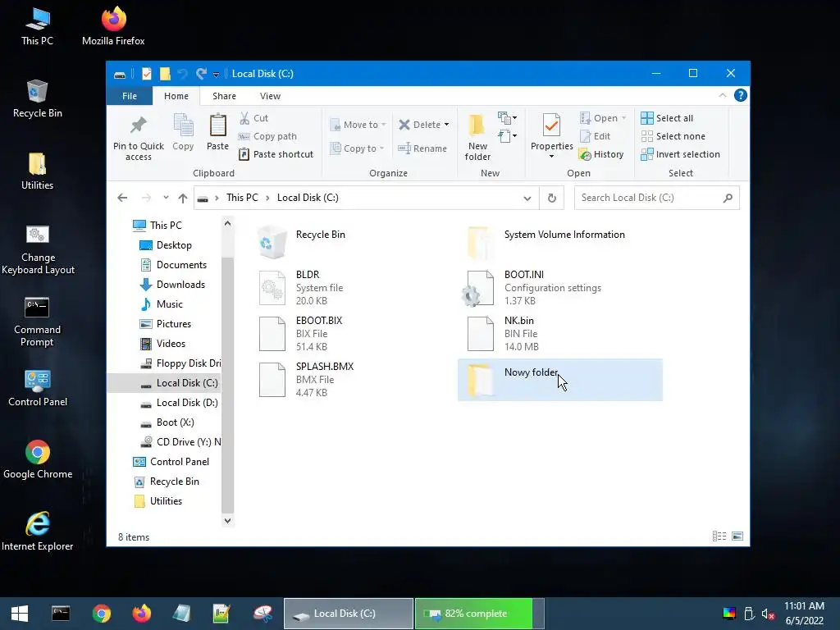Viewport: 840px width, 630px height.
Task: Open Copy to dropdown
Action: 357,148
